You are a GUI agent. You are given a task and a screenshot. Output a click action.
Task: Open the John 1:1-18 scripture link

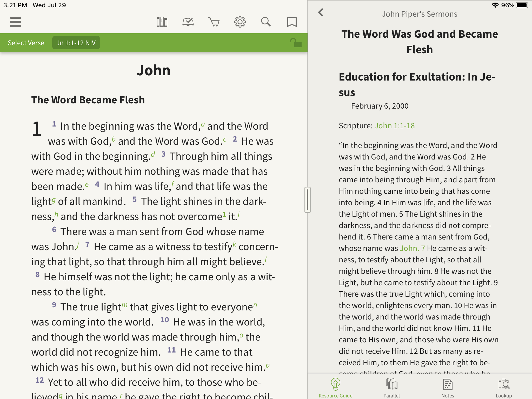click(x=394, y=126)
